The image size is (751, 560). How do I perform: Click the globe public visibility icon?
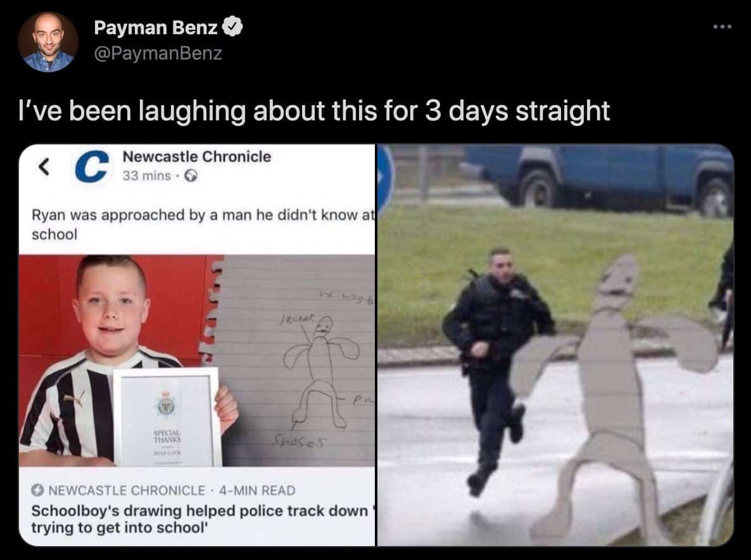[191, 176]
